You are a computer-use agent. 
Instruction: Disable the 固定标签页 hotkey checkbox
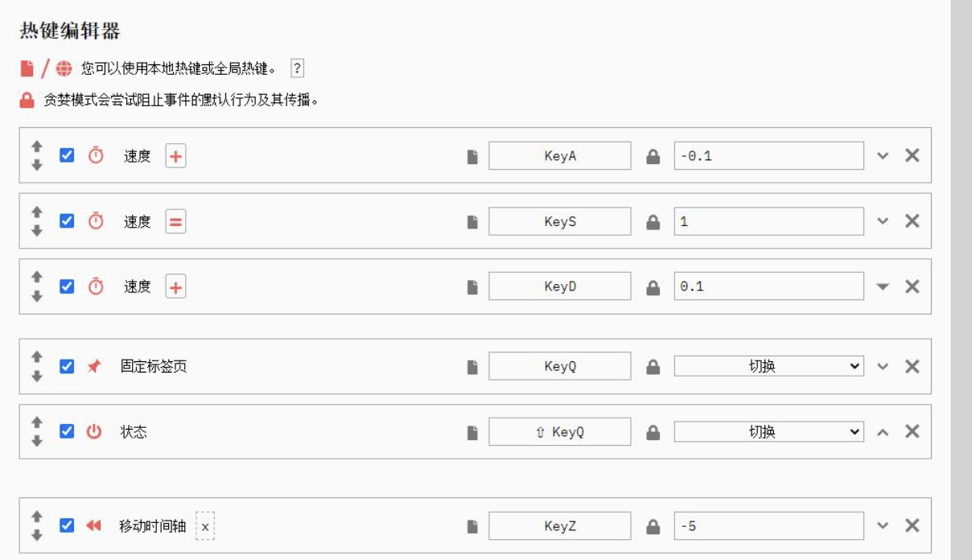[67, 366]
